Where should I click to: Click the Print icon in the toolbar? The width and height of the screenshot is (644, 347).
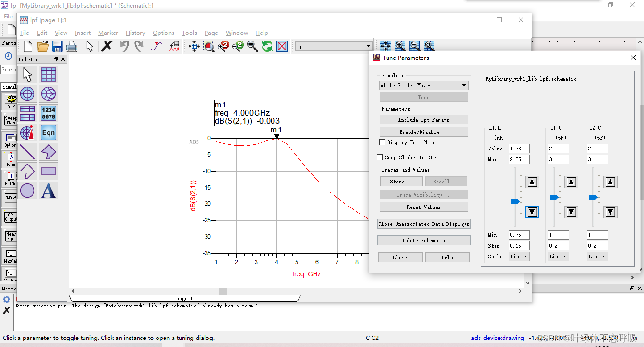[72, 46]
